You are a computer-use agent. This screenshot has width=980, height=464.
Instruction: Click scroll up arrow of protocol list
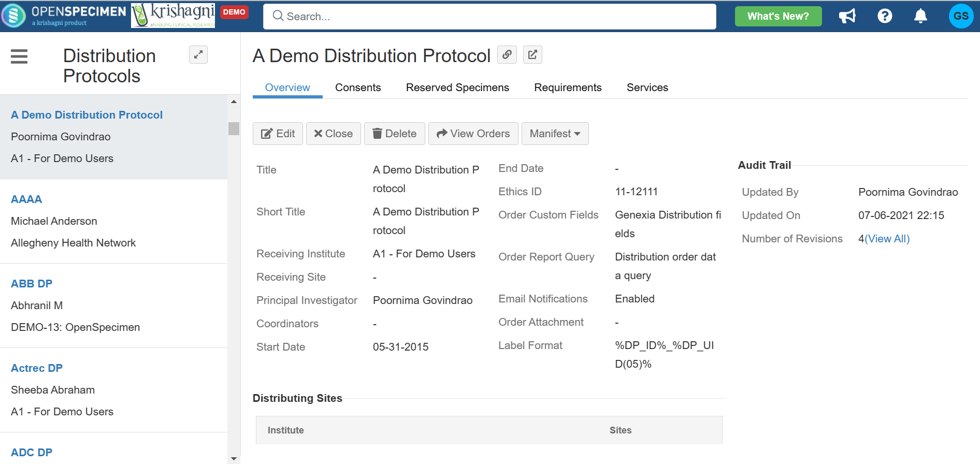(234, 102)
